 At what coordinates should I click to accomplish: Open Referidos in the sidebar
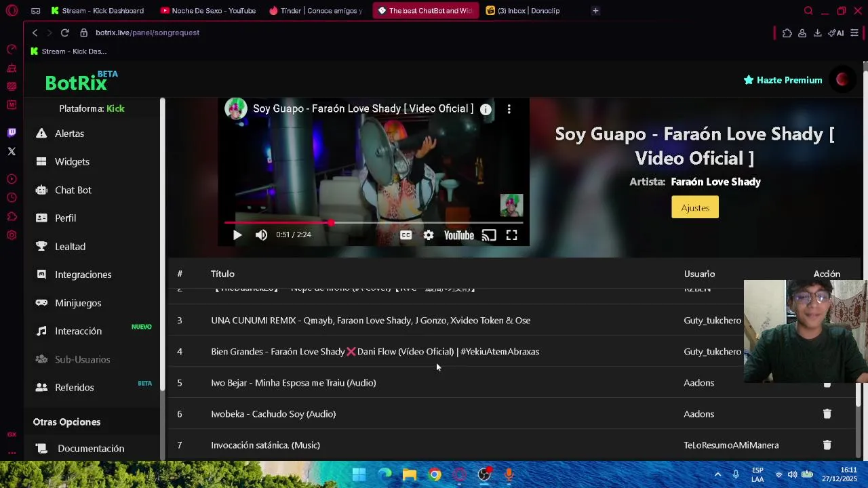pyautogui.click(x=74, y=388)
